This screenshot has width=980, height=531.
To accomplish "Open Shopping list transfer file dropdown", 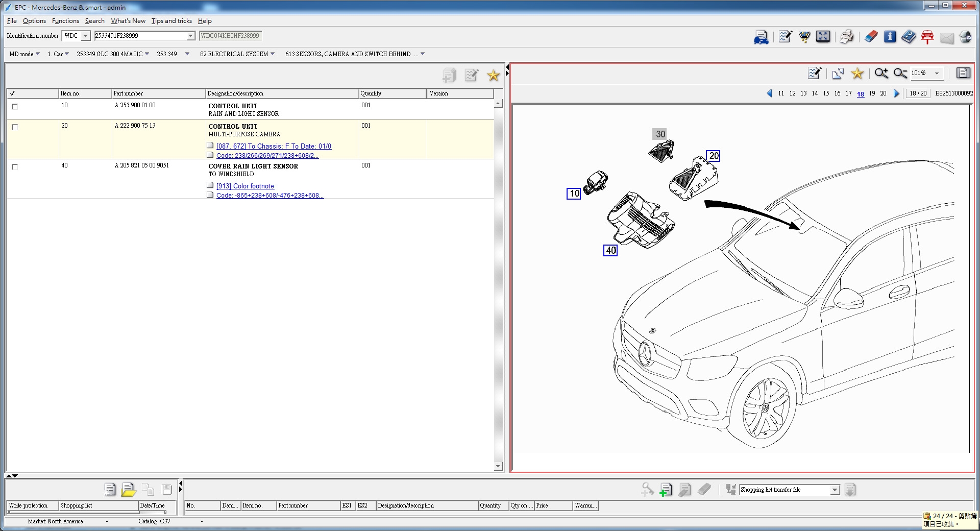I will pyautogui.click(x=835, y=490).
